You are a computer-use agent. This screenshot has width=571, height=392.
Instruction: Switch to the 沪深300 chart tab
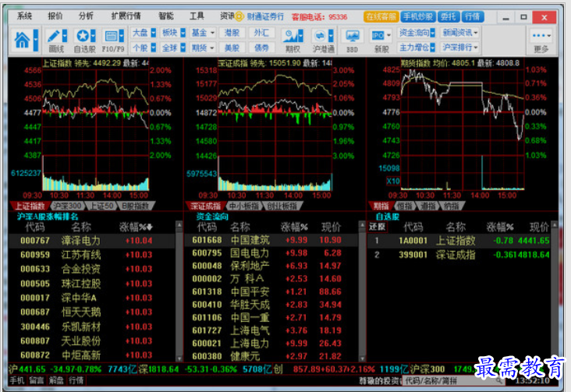coord(68,206)
